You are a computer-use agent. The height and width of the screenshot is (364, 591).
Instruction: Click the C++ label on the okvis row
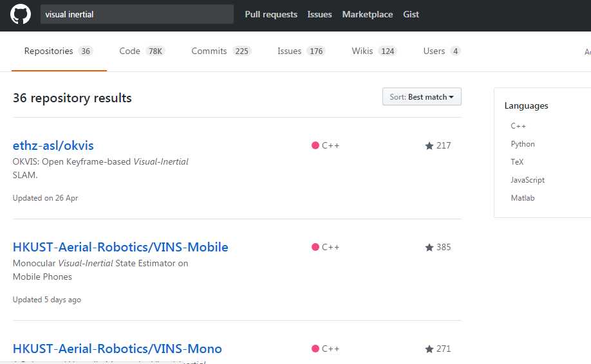pyautogui.click(x=330, y=146)
